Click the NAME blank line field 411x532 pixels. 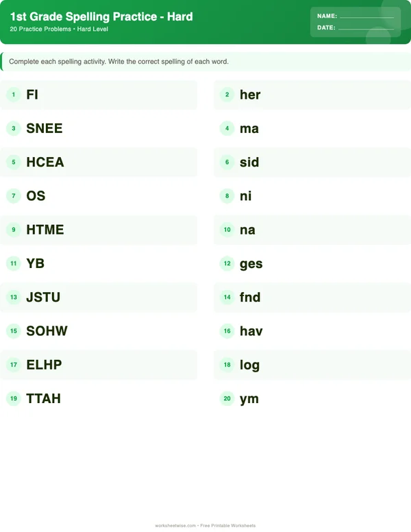click(x=366, y=16)
